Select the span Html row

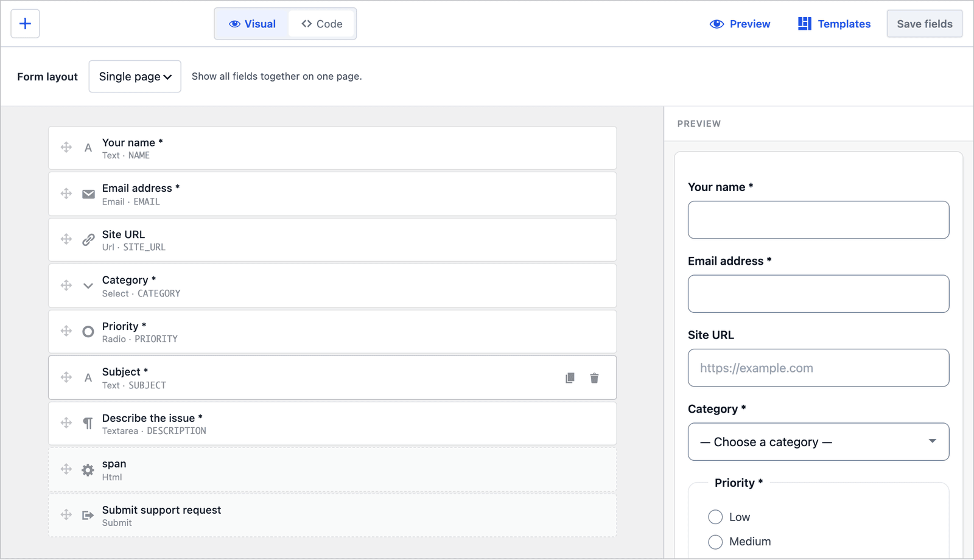point(332,470)
